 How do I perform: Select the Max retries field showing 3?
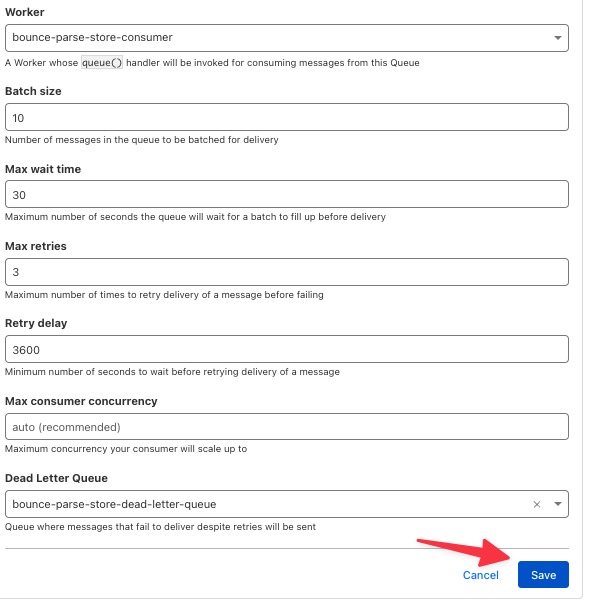tap(286, 272)
